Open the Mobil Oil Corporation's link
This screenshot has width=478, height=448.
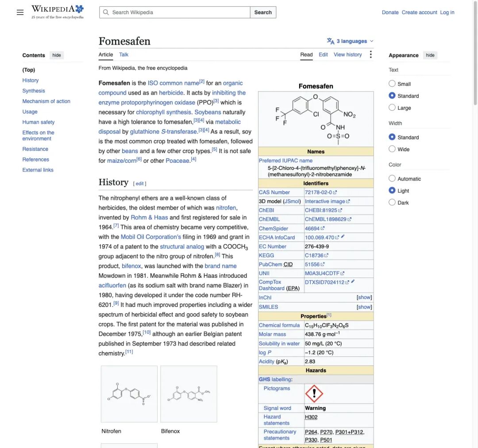click(150, 237)
